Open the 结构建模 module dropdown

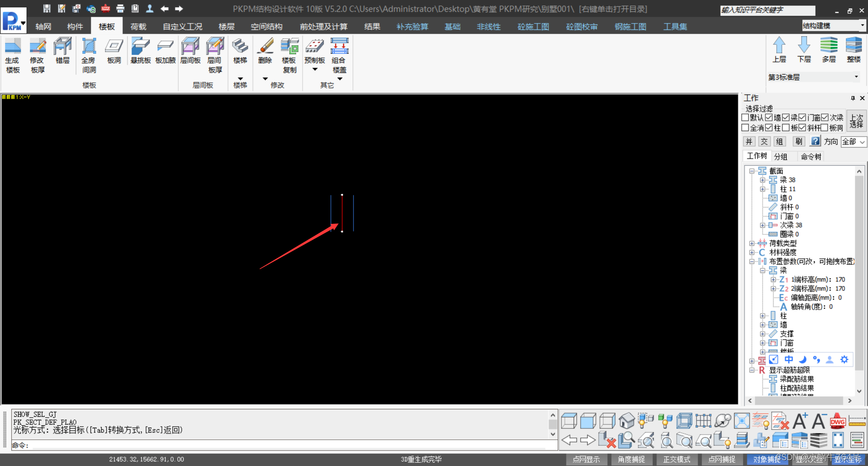tap(834, 26)
